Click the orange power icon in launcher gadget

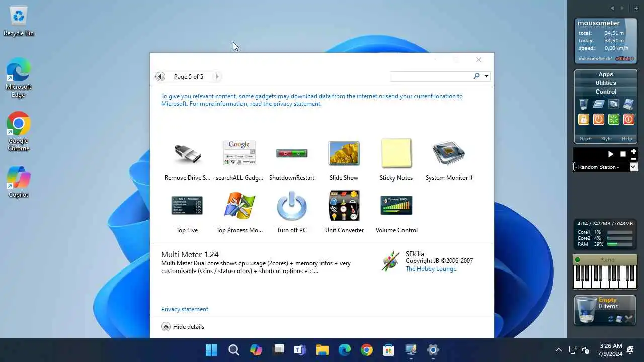[598, 119]
